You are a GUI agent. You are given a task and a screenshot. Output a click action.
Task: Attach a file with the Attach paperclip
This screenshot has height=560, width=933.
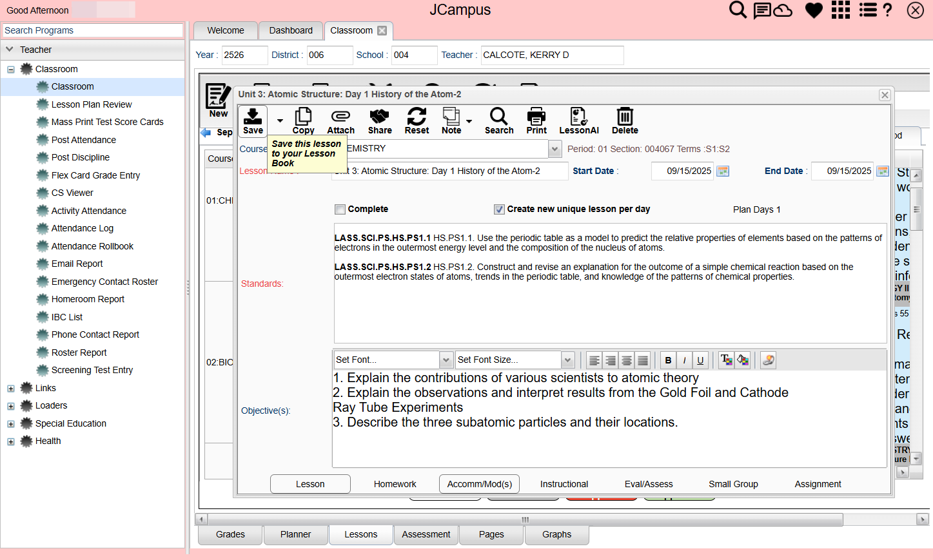point(340,121)
